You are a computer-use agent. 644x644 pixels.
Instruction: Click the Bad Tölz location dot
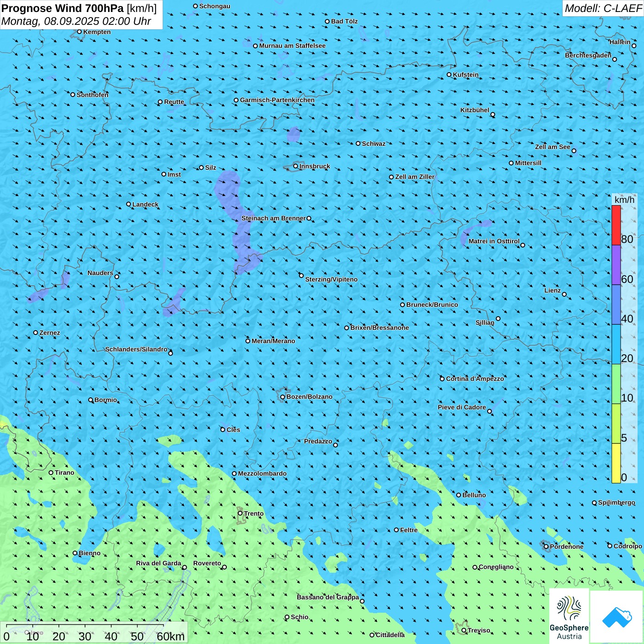tap(327, 21)
